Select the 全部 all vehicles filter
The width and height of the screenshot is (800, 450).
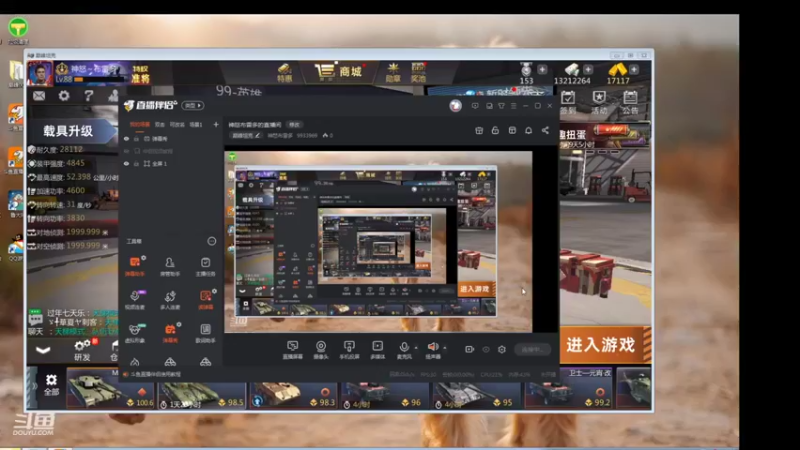(51, 385)
